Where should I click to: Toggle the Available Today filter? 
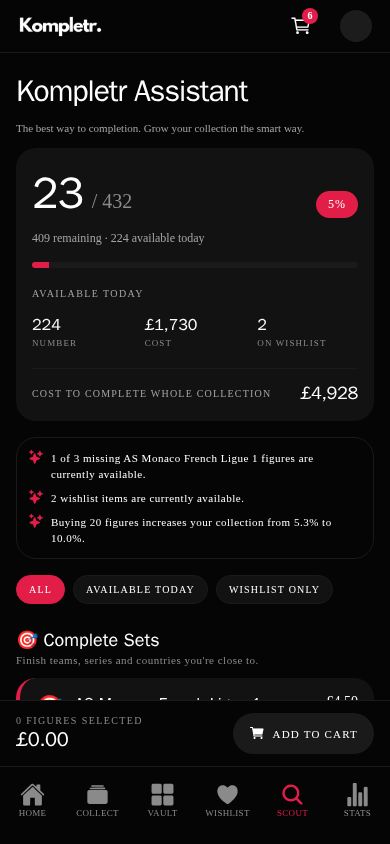click(140, 589)
